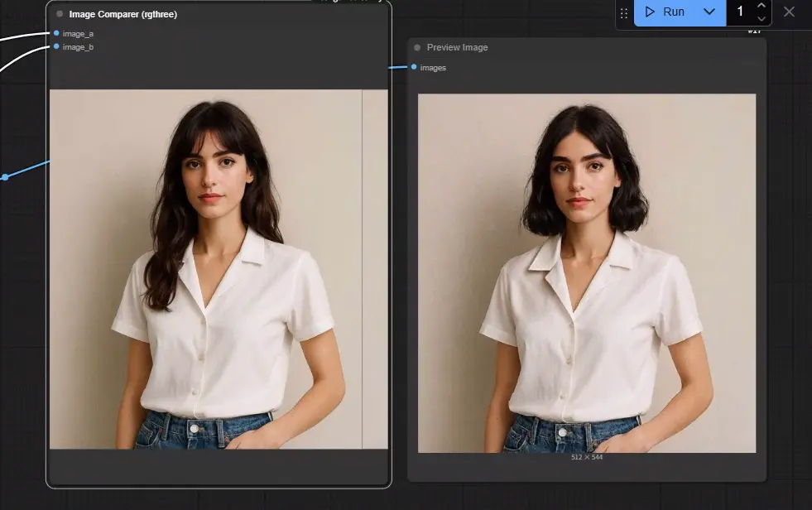812x510 pixels.
Task: Close the Run toolbar with X
Action: 789,12
